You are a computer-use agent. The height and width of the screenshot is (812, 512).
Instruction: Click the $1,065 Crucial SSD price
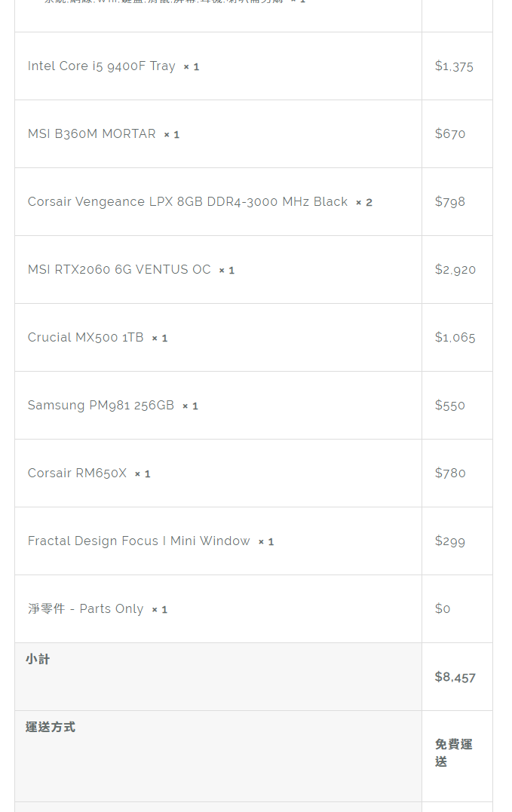455,338
